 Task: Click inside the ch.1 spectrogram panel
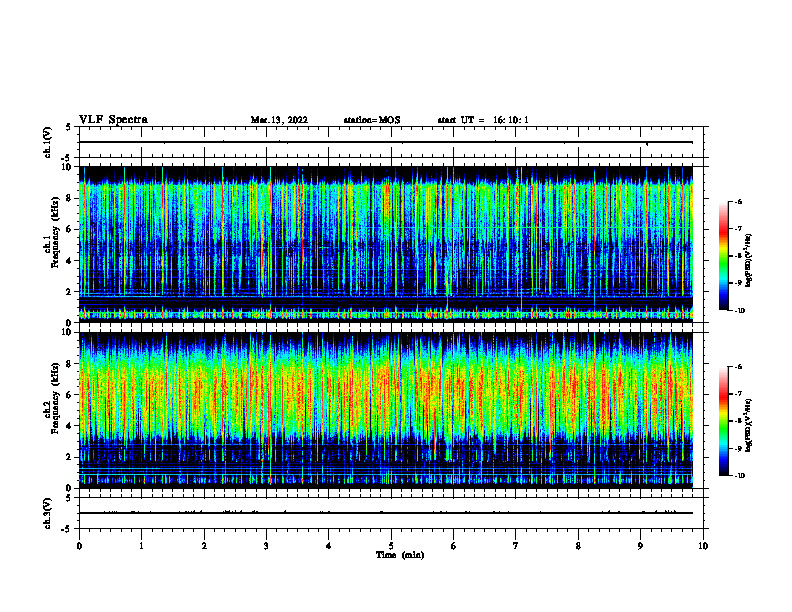tap(386, 244)
